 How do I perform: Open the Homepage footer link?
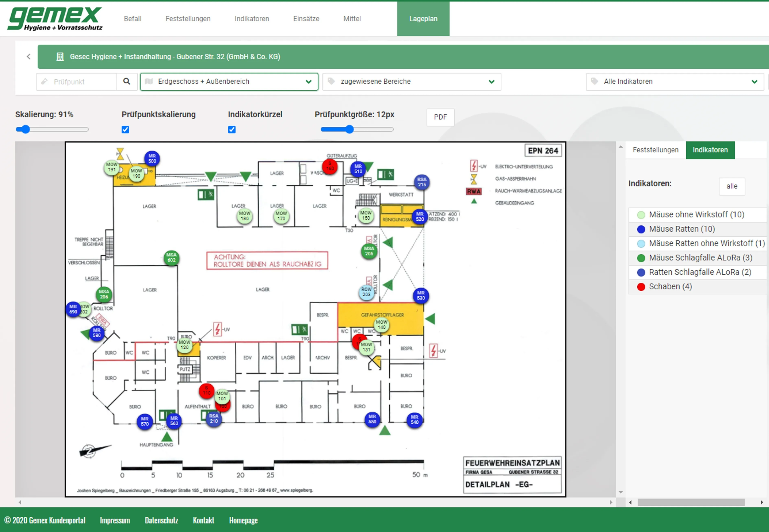[243, 520]
